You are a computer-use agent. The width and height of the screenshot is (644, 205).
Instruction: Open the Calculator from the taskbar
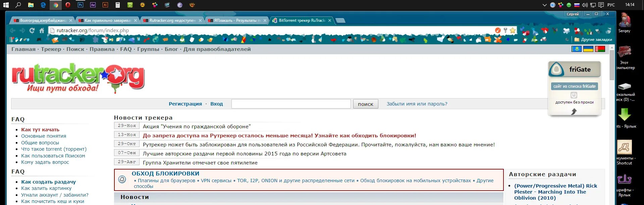pos(118,5)
